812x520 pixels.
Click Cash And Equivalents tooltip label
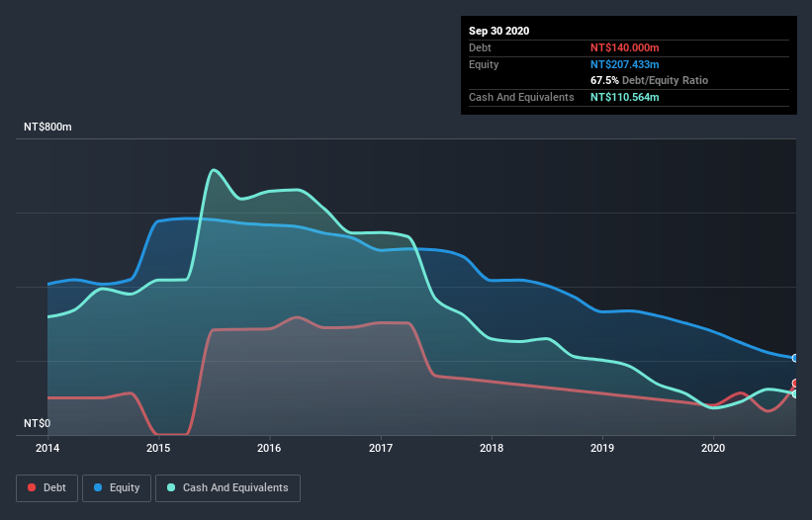tap(521, 97)
